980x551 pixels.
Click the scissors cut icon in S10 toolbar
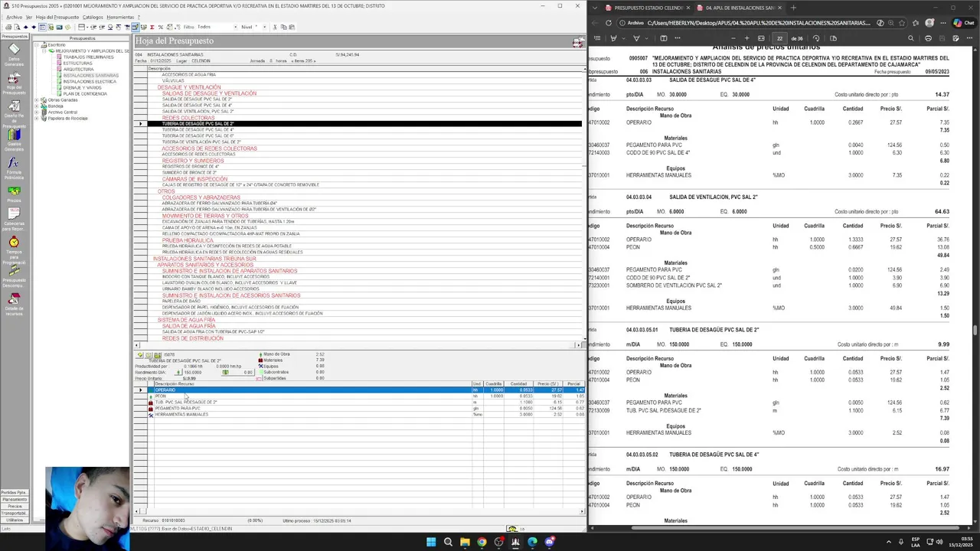coord(274,27)
